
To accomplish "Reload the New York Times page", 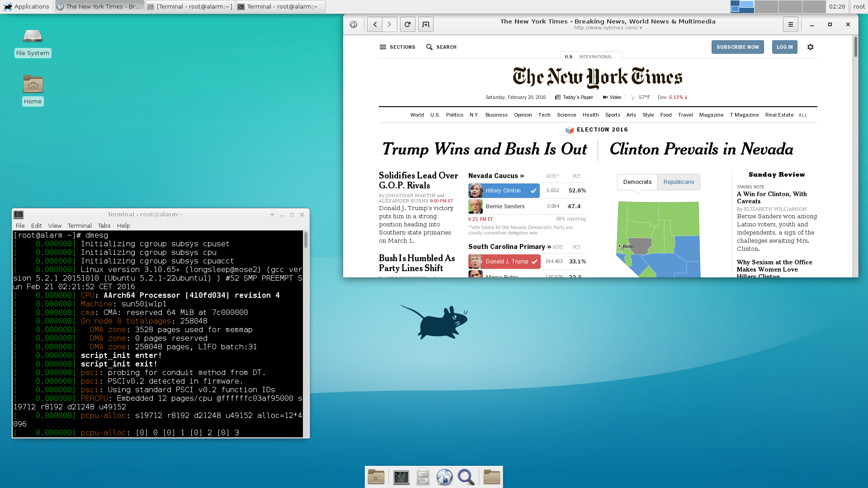I will 407,24.
